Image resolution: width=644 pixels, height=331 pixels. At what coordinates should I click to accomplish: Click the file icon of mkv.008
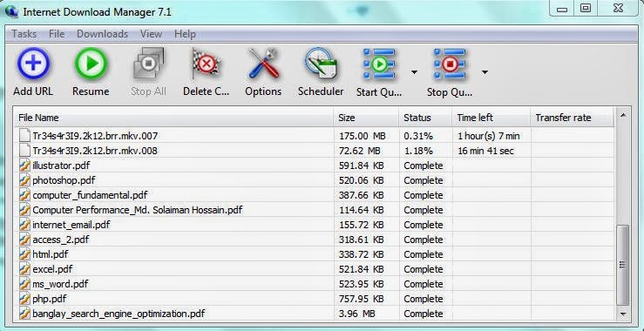[x=25, y=151]
